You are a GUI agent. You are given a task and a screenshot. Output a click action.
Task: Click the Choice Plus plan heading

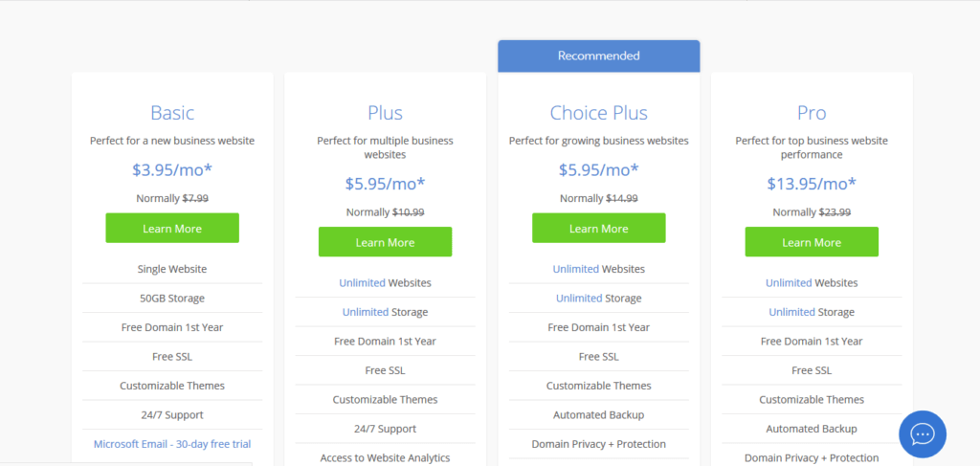tap(598, 113)
